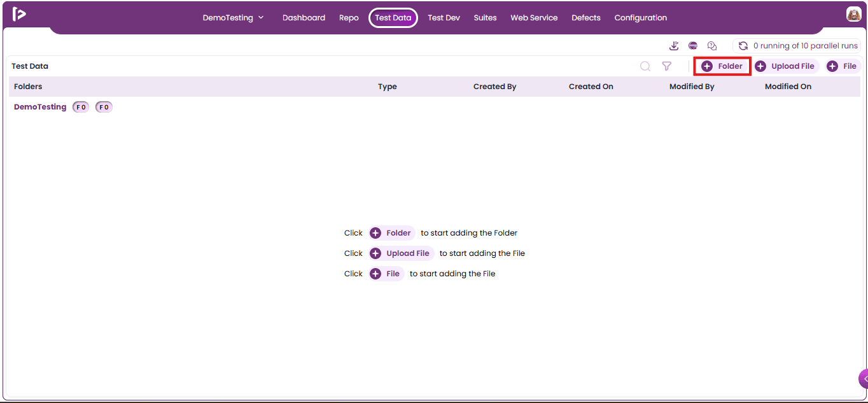Go to the Defects tab
868x403 pixels.
(586, 18)
